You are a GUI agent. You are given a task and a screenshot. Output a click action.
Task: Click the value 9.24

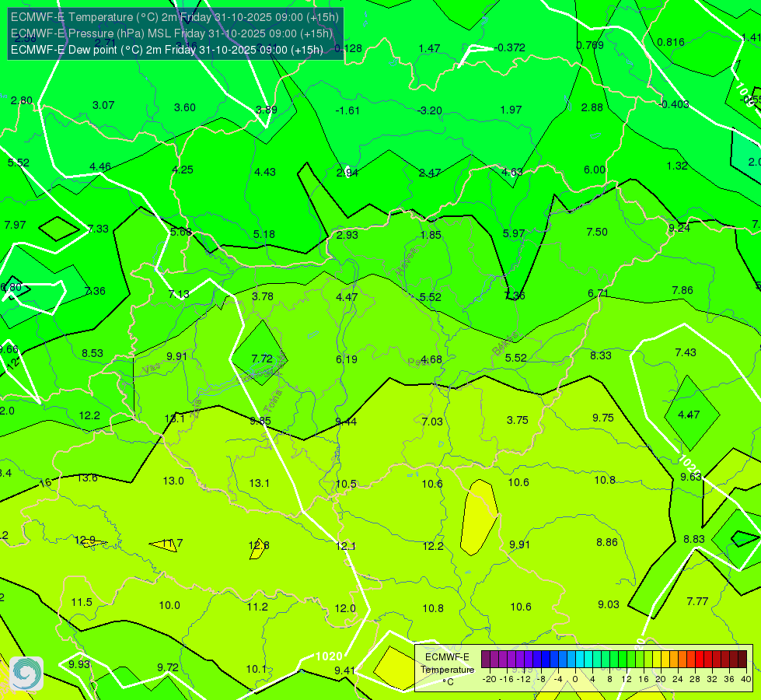pyautogui.click(x=679, y=229)
